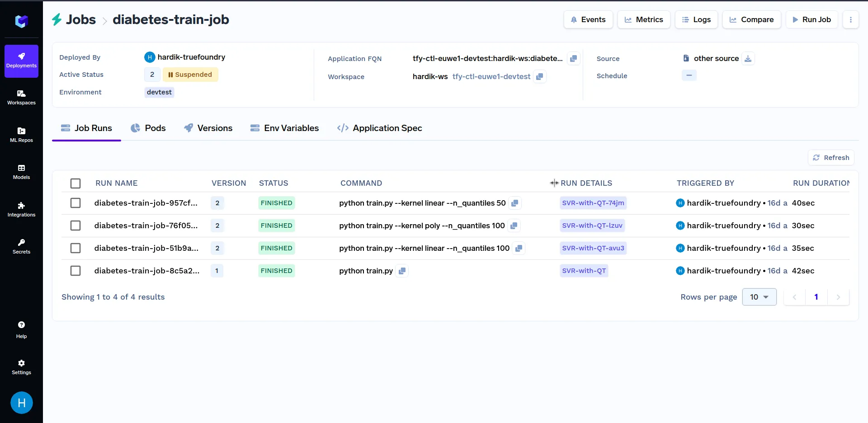Copy the workspace FQN tfy-ctl-euwe1-devtest
The image size is (868, 423).
[x=539, y=76]
